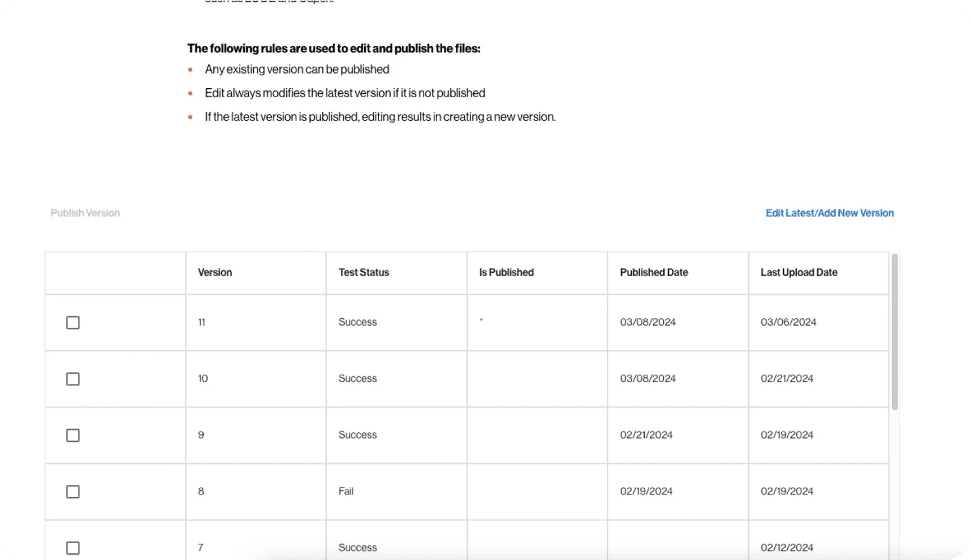This screenshot has width=971, height=560.
Task: Toggle the version 7 row checkbox
Action: pos(73,548)
